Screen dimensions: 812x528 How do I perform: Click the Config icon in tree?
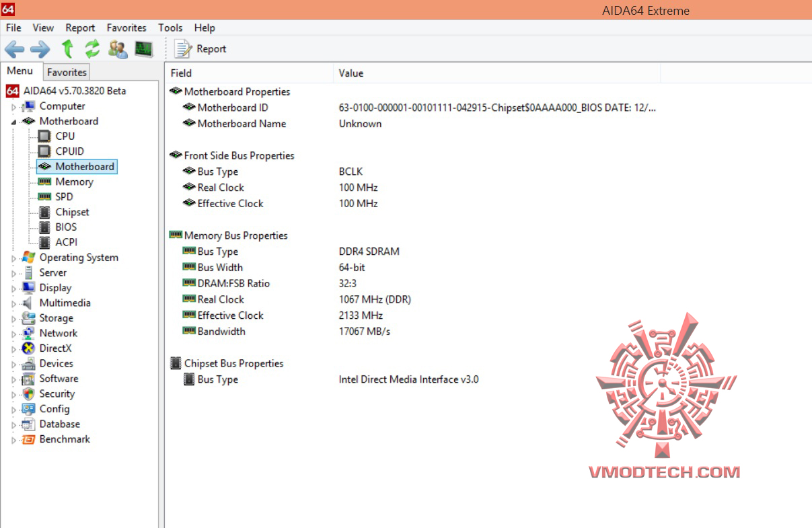(28, 409)
